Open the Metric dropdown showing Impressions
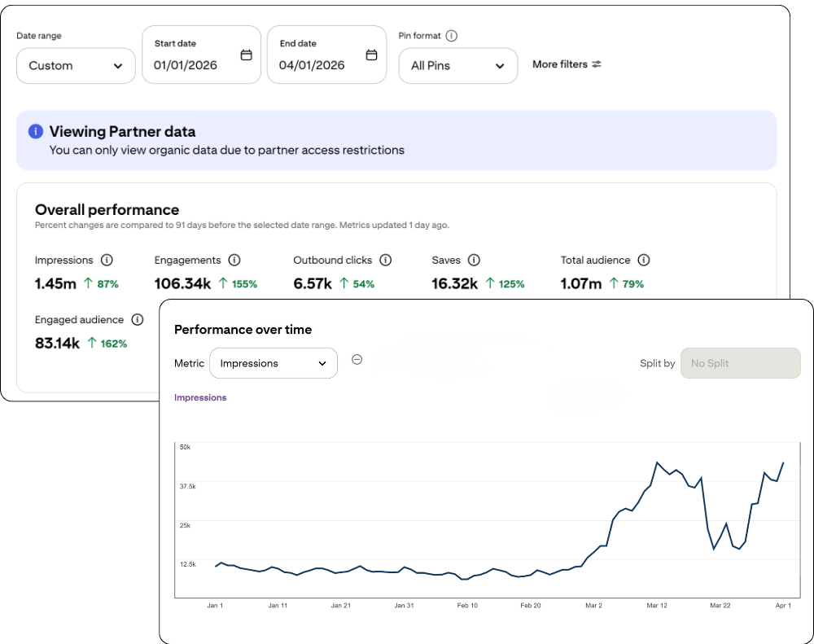This screenshot has height=644, width=814. click(x=273, y=363)
